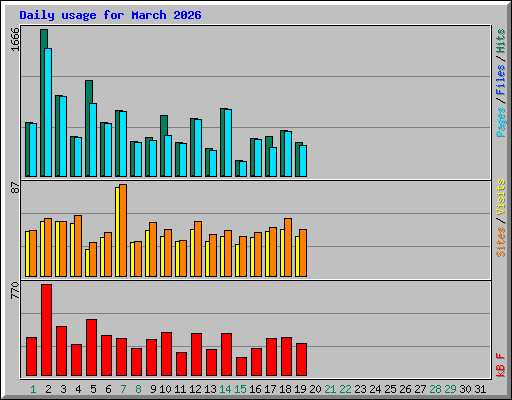Click the green day 21 axis label
The width and height of the screenshot is (512, 400).
tap(330, 389)
